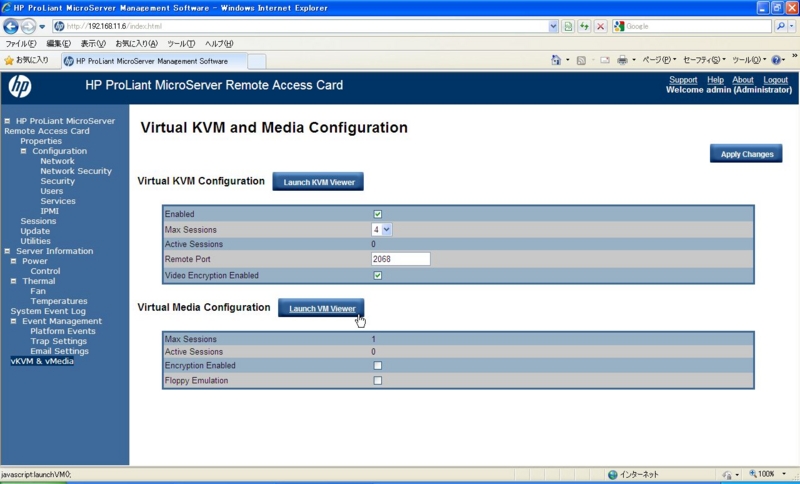Viewport: 800px width, 484px height.
Task: Open the About link
Action: point(743,80)
